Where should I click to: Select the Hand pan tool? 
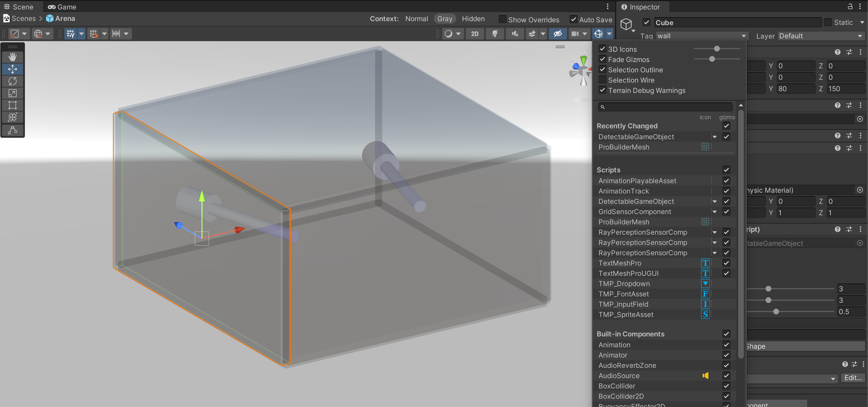coord(13,57)
